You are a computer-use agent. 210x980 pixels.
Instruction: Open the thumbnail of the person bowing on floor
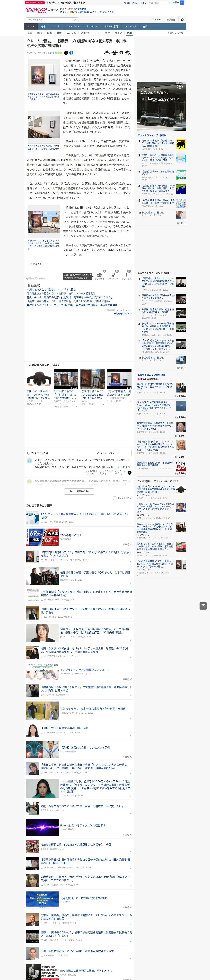coord(39,379)
